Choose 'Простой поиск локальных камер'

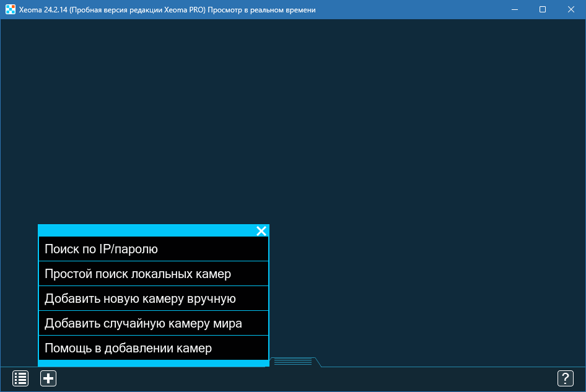pyautogui.click(x=154, y=274)
